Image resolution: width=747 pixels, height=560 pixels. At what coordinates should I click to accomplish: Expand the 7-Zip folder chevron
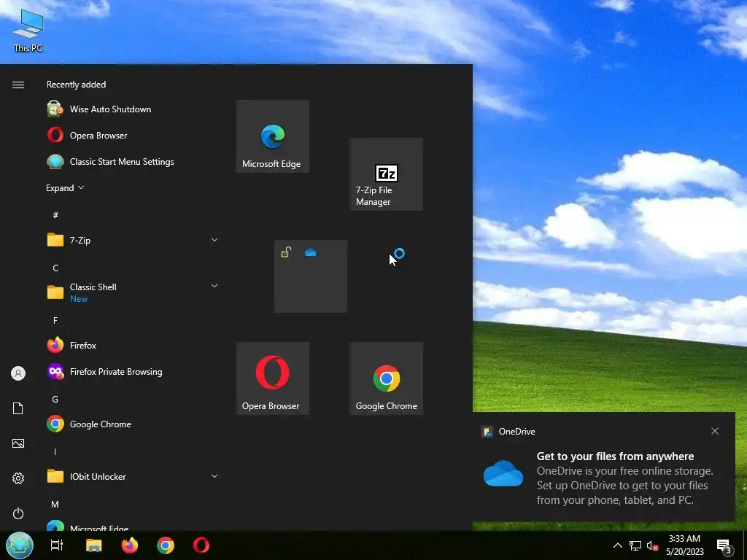pos(214,240)
